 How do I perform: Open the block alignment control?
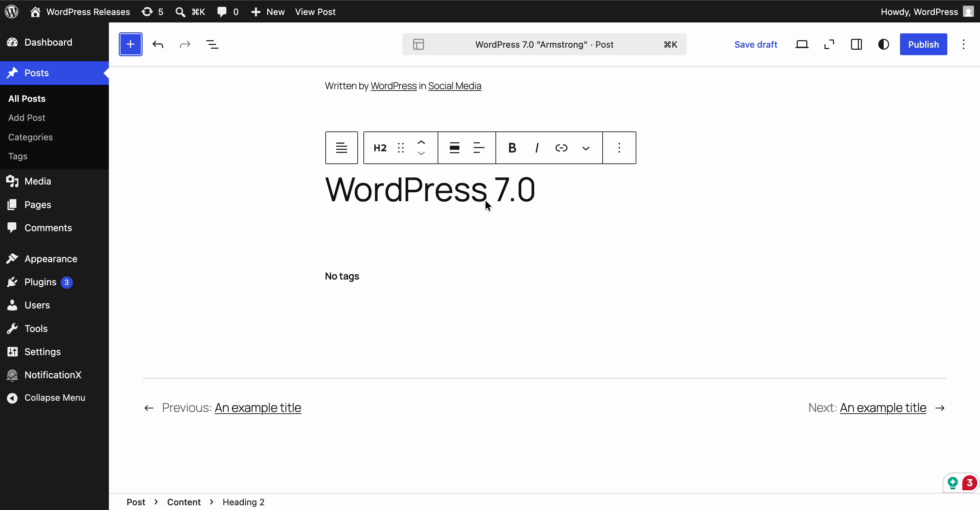454,148
